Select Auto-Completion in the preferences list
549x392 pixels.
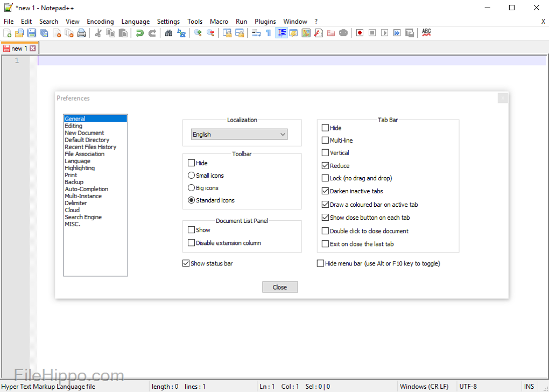point(86,189)
